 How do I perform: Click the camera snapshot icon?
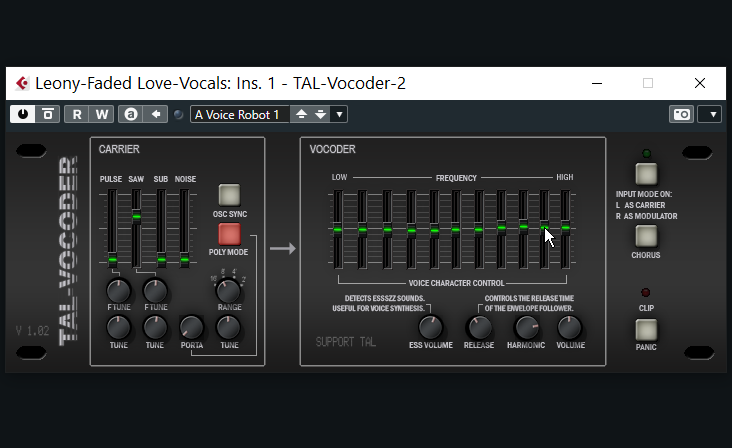click(x=682, y=114)
